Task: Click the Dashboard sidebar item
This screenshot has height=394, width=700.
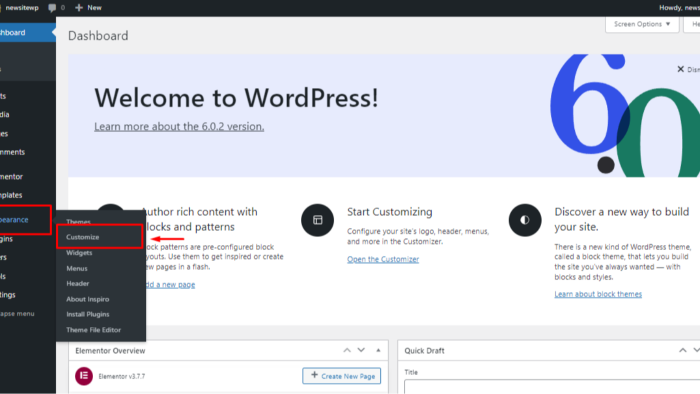Action: coord(28,33)
